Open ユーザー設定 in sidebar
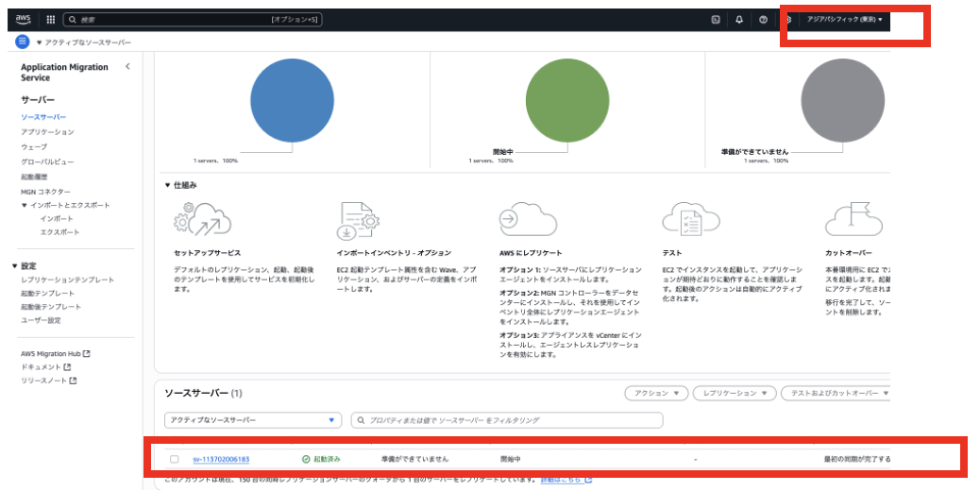Image resolution: width=980 pixels, height=491 pixels. pyautogui.click(x=41, y=320)
